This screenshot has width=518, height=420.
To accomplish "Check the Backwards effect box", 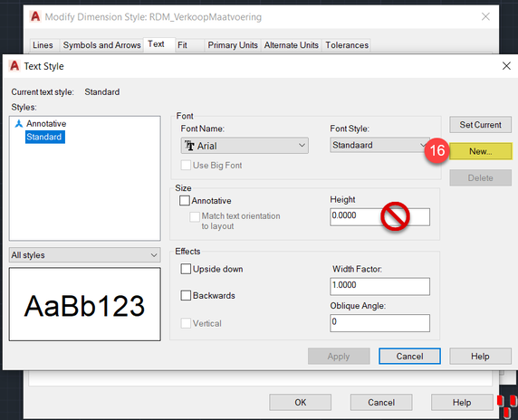I will [186, 295].
